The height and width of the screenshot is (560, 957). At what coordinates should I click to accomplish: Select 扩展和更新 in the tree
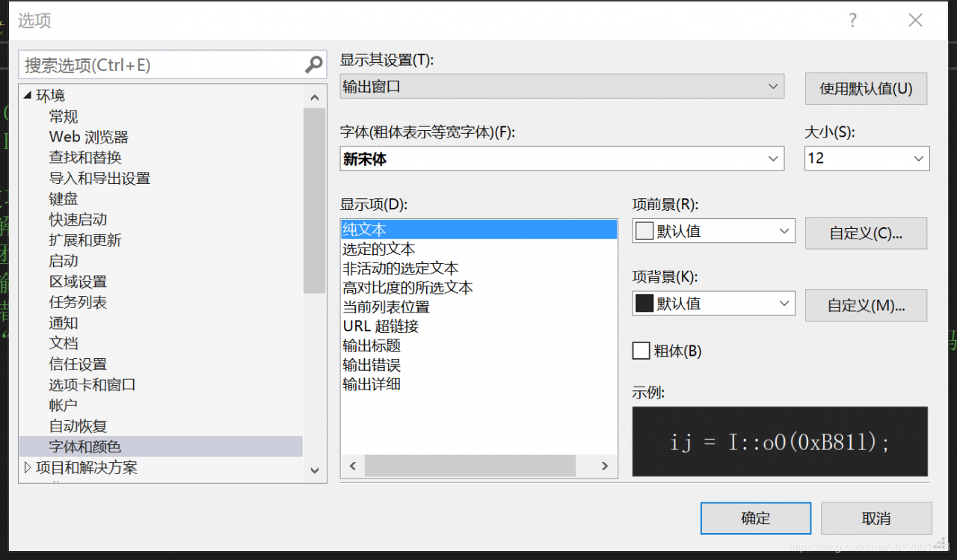point(85,240)
